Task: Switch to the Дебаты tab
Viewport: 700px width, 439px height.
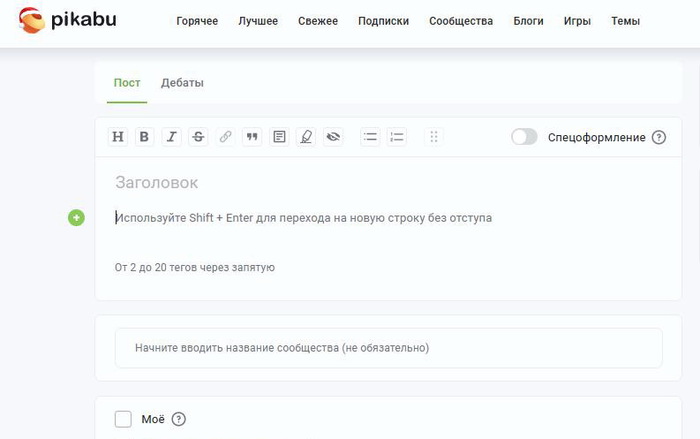Action: click(182, 83)
